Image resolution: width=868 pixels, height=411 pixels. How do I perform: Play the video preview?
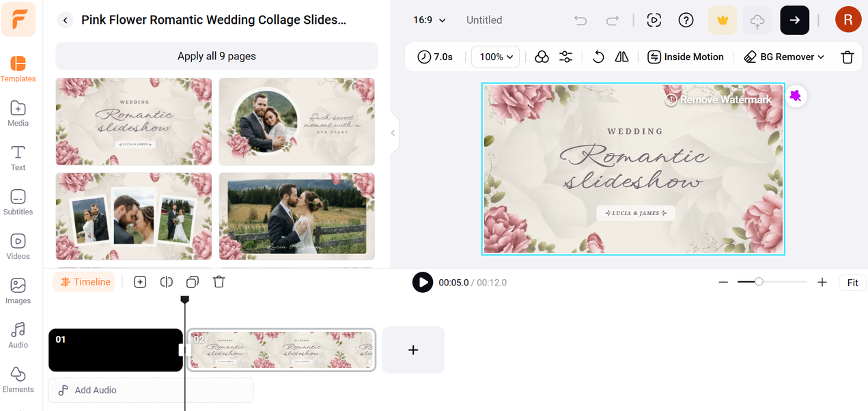(x=423, y=282)
